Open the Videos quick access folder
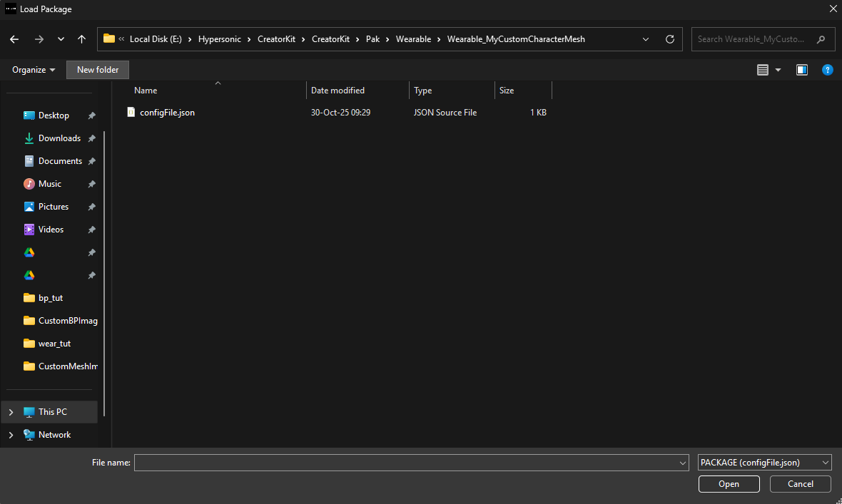Image resolution: width=842 pixels, height=504 pixels. (x=51, y=230)
